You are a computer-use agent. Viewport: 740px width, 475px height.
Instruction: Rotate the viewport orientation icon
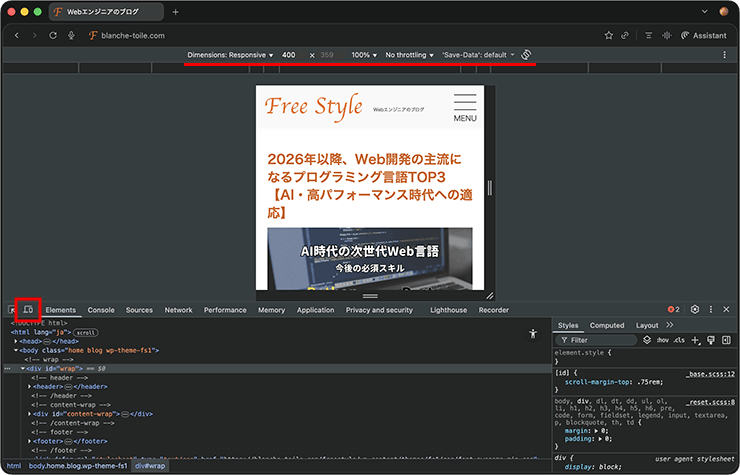click(x=526, y=55)
